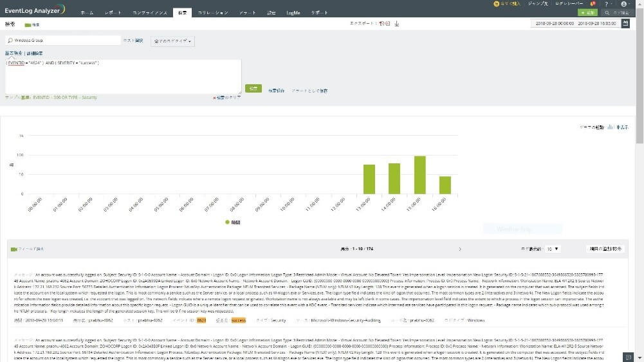Open the user account avatar menu
644x362 pixels.
pyautogui.click(x=624, y=4)
